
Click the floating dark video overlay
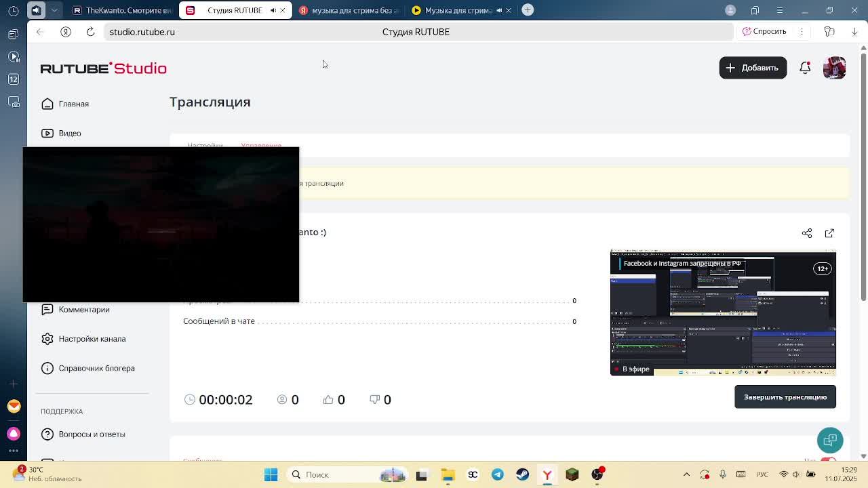[161, 224]
